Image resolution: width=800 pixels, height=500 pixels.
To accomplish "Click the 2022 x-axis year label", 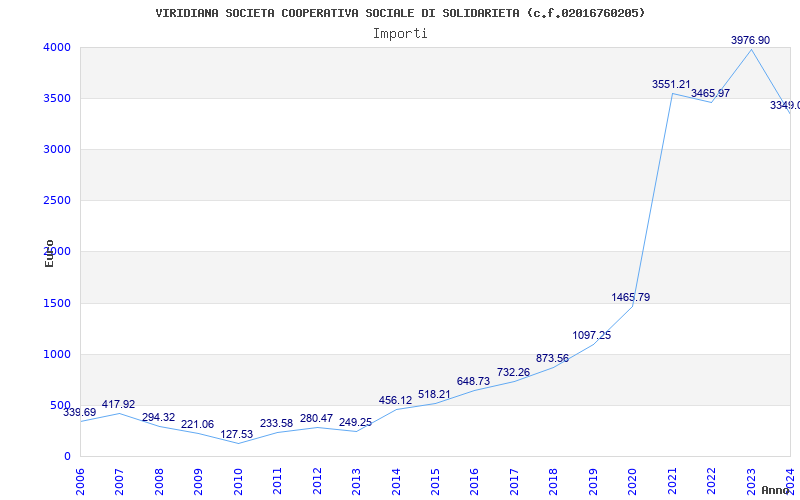I will click(711, 481).
